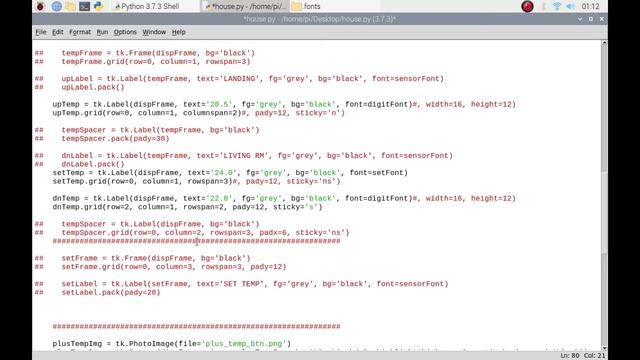This screenshot has height=360, width=640.
Task: Close the house.py editor window
Action: (602, 19)
